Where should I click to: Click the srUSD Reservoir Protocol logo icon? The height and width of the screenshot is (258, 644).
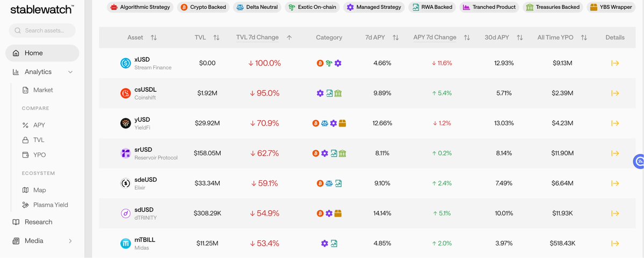(126, 153)
